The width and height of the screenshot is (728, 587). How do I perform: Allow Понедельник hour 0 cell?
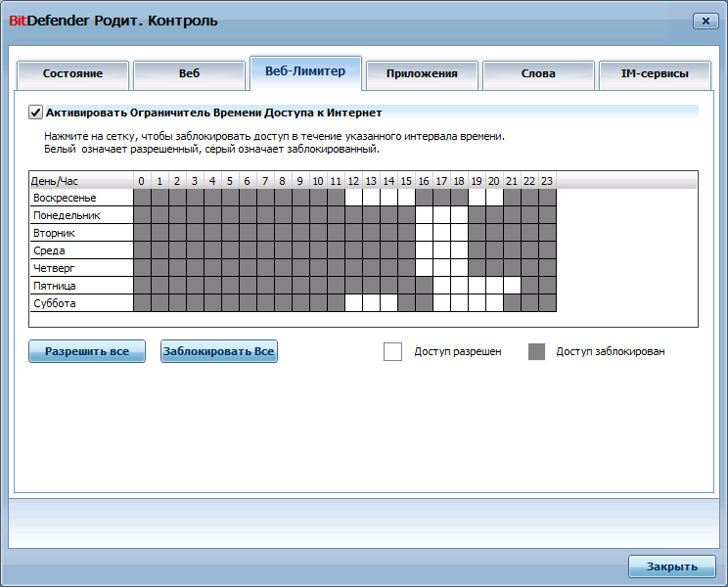(143, 215)
